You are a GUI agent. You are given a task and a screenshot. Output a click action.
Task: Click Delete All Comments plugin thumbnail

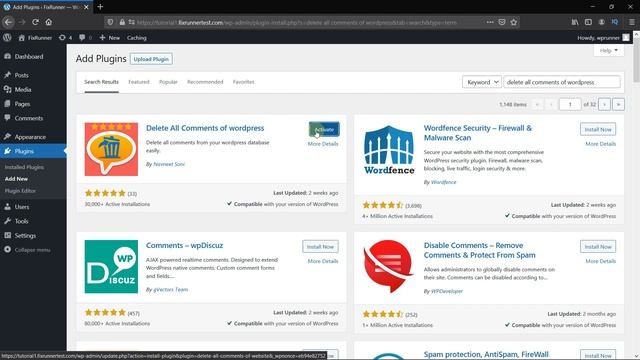point(111,149)
